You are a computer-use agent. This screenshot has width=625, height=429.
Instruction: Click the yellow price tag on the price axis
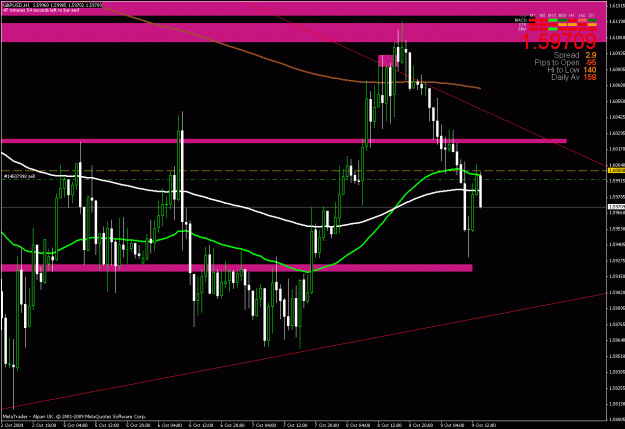616,171
